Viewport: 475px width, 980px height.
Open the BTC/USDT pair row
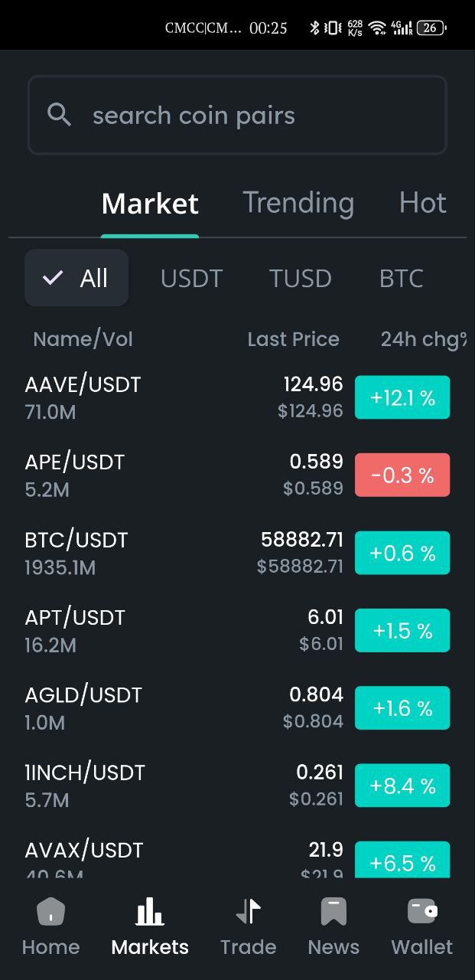153,553
